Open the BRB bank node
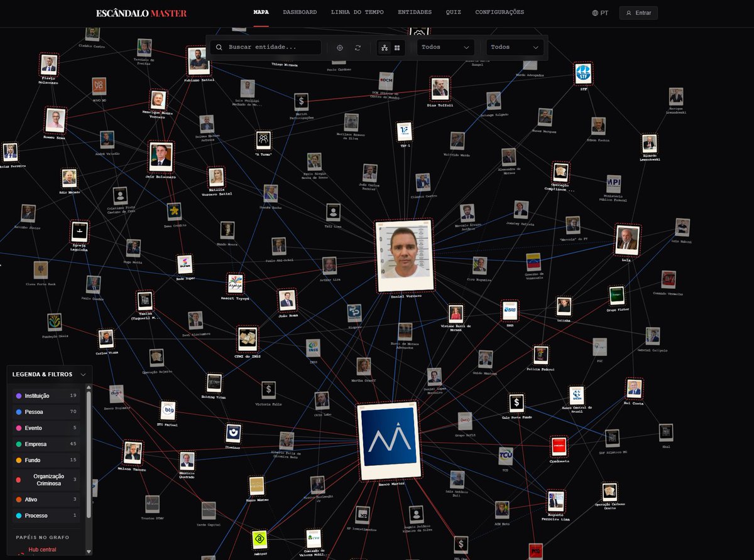Viewport: 754px width, 560px height. click(510, 311)
